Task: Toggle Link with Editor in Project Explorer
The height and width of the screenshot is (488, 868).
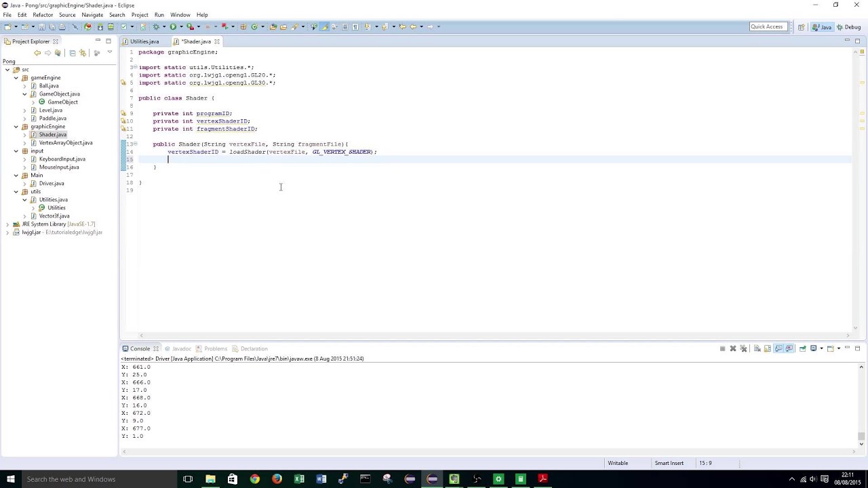Action: [83, 53]
